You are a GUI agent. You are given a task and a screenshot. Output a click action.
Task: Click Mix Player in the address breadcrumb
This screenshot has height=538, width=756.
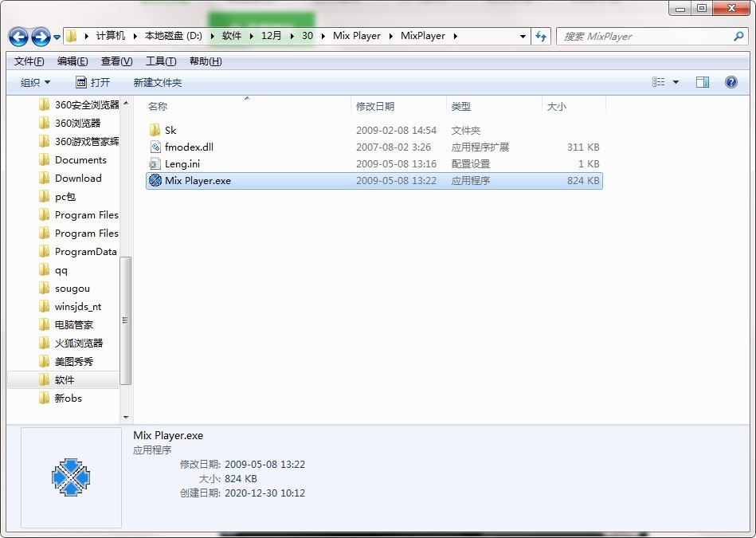(x=357, y=36)
